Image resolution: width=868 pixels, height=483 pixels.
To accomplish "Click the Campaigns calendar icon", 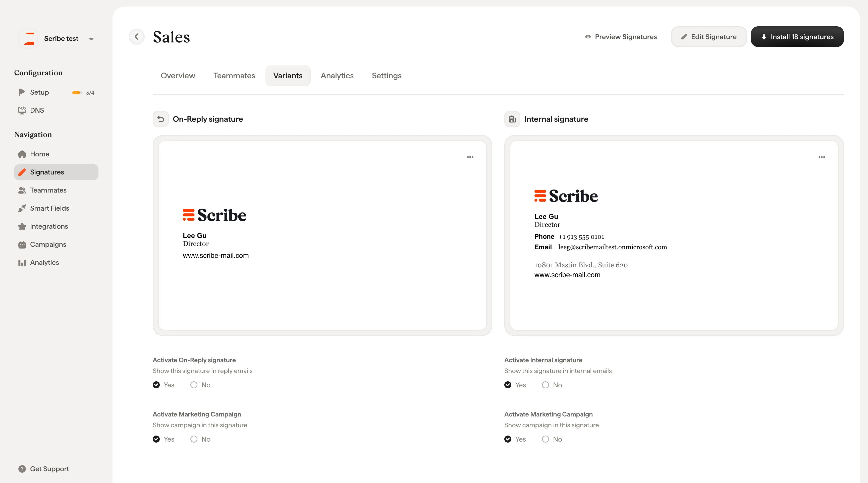I will click(x=22, y=245).
